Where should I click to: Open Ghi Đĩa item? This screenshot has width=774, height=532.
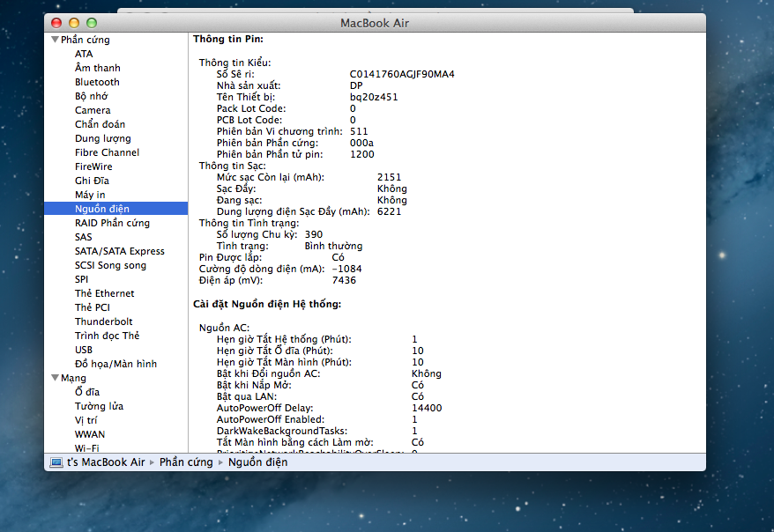(92, 181)
